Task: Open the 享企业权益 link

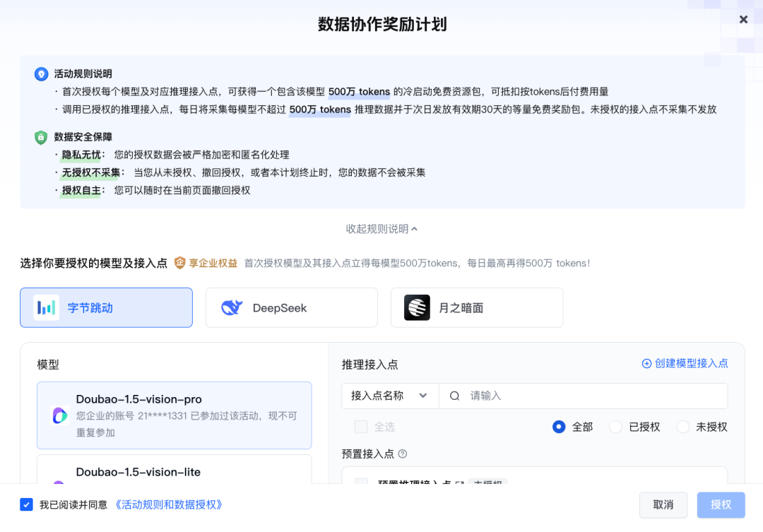Action: coord(213,264)
